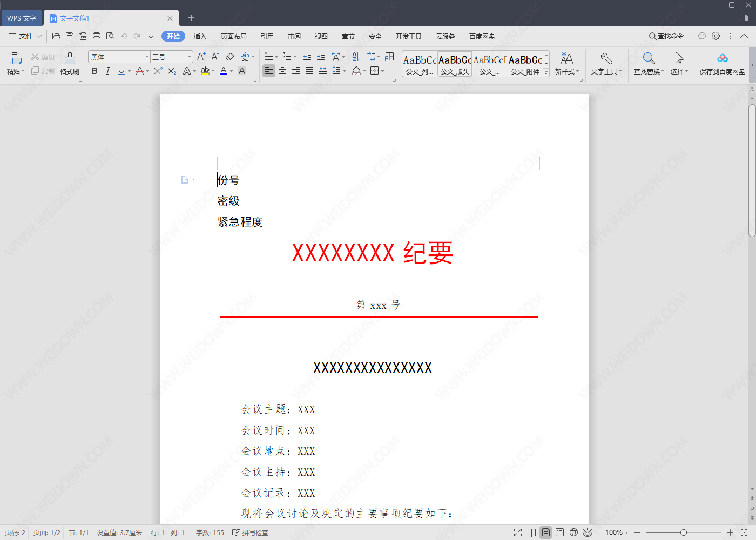756x540 pixels.
Task: Open the 文件 menu
Action: 25,36
